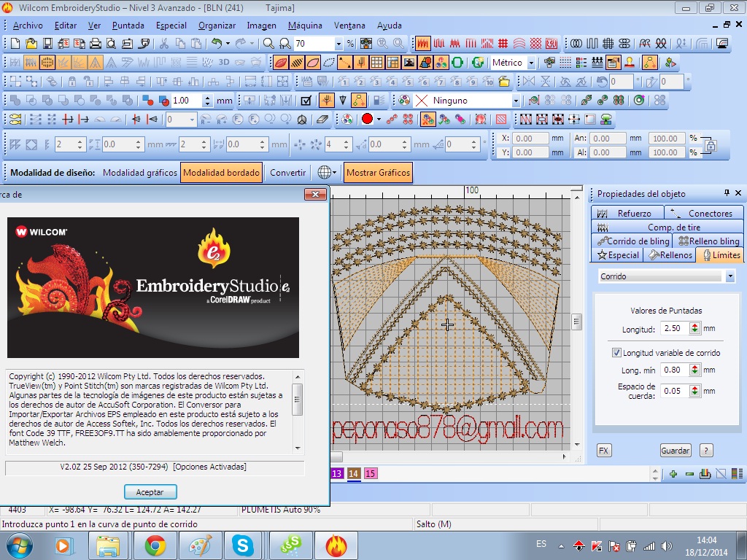Viewport: 747px width, 560px height.
Task: Open the Métrico units dropdown
Action: click(x=531, y=63)
